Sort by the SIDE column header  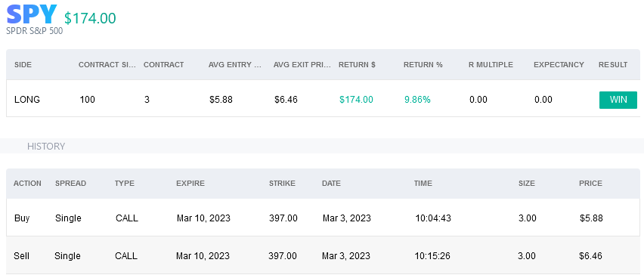(x=23, y=65)
